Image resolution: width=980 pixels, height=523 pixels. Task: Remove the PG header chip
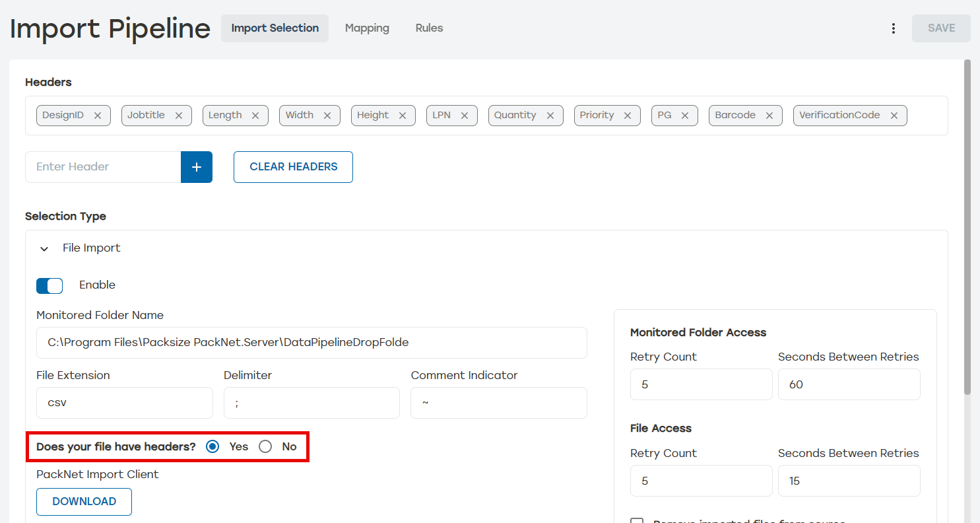(686, 115)
